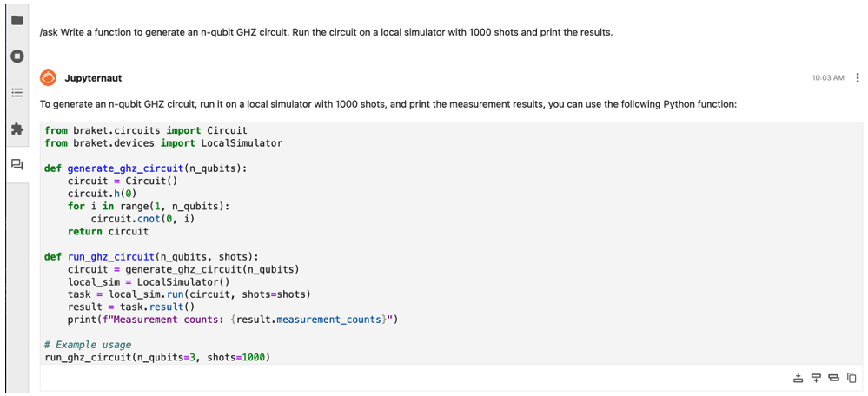
Task: Click the /ask prompt message text
Action: [327, 32]
